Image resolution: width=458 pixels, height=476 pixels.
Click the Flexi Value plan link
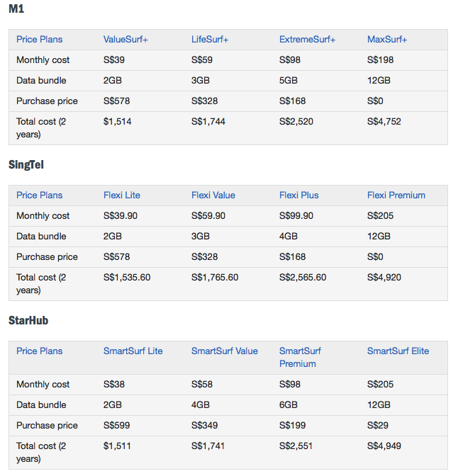tap(213, 195)
